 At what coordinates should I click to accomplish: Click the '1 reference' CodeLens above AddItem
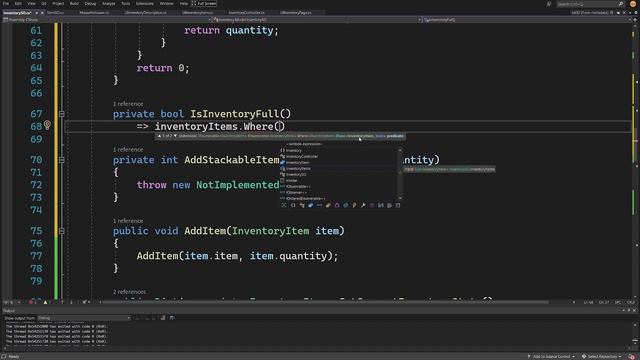[128, 221]
